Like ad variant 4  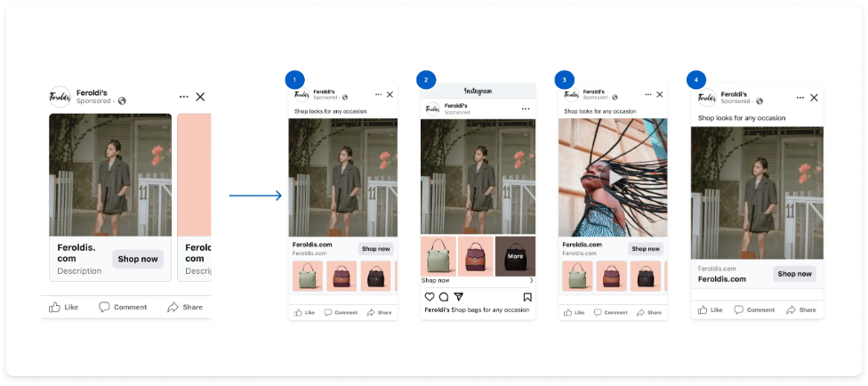pyautogui.click(x=711, y=310)
